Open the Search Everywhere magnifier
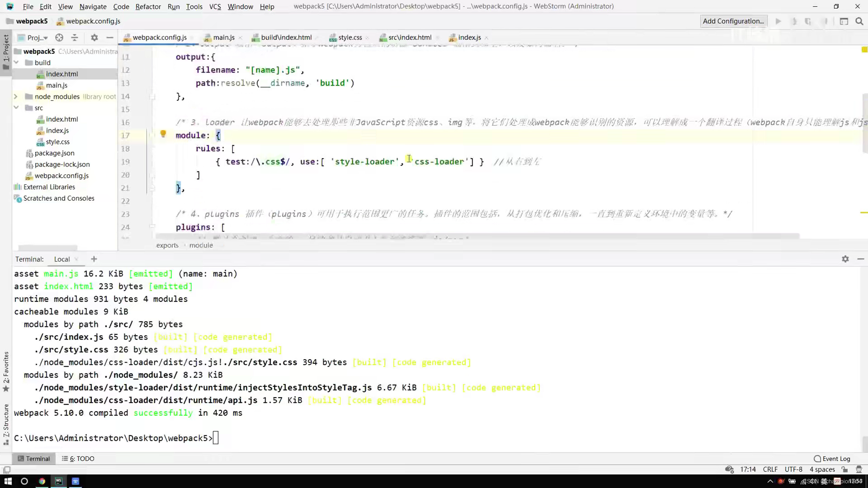 [859, 21]
